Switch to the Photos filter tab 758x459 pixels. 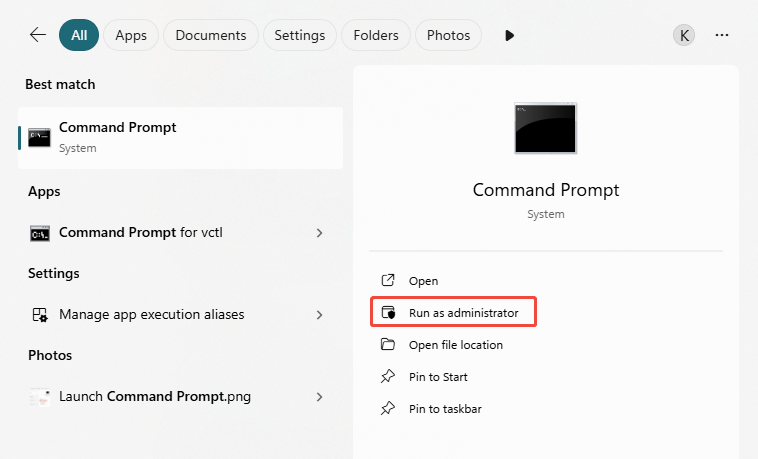[x=448, y=35]
